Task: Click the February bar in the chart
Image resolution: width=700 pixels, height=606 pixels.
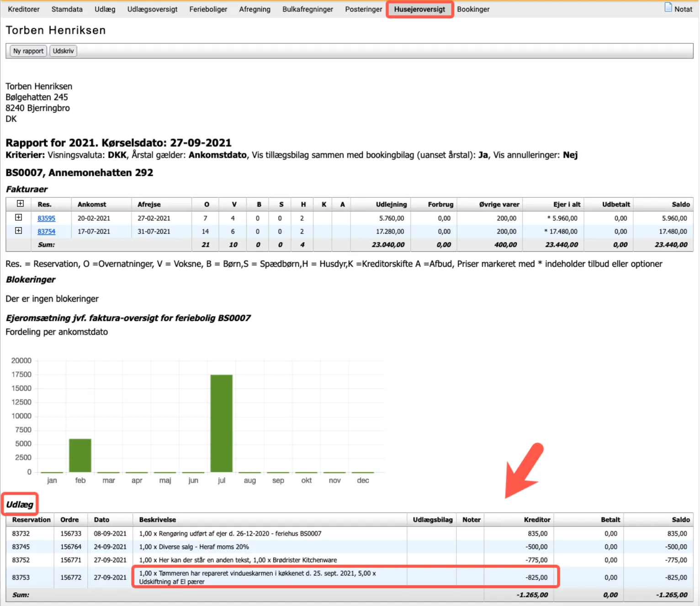Action: (80, 455)
